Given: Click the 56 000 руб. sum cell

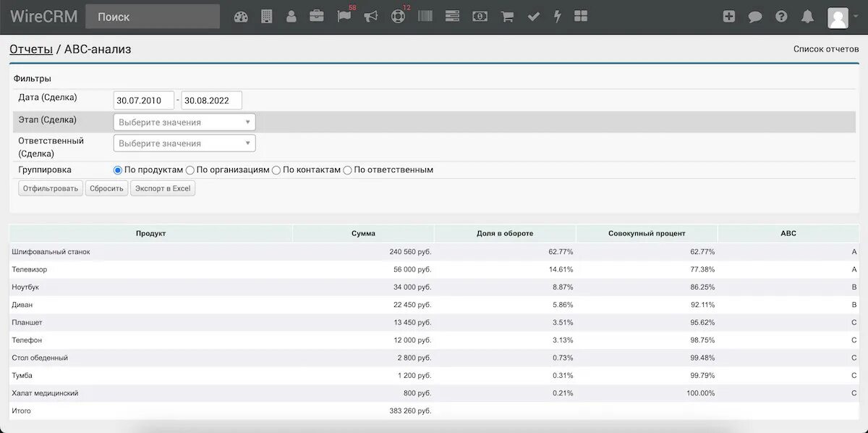Looking at the screenshot, I should pos(412,269).
